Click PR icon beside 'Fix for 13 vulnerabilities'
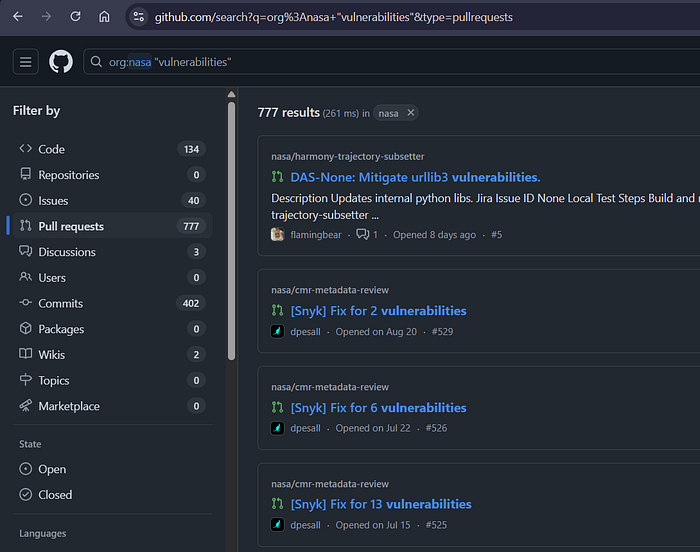This screenshot has height=552, width=700. click(277, 504)
